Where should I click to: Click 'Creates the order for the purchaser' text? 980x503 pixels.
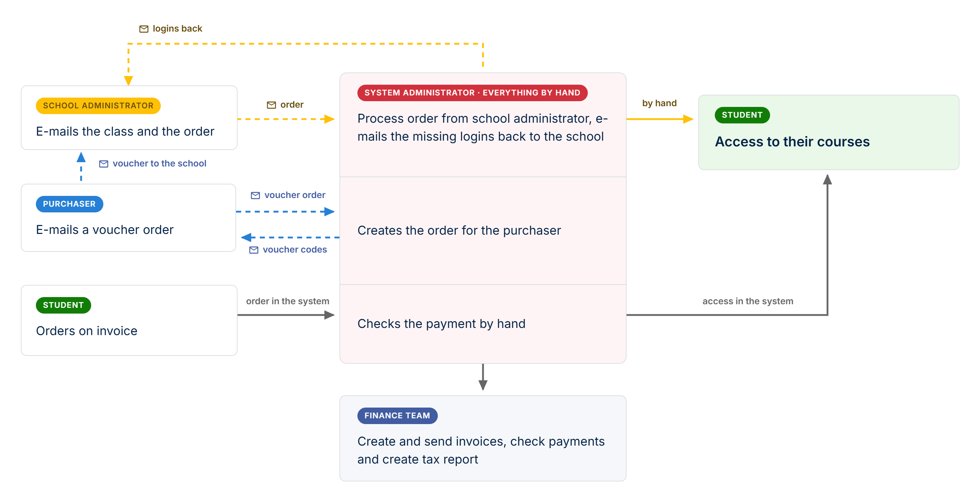459,231
